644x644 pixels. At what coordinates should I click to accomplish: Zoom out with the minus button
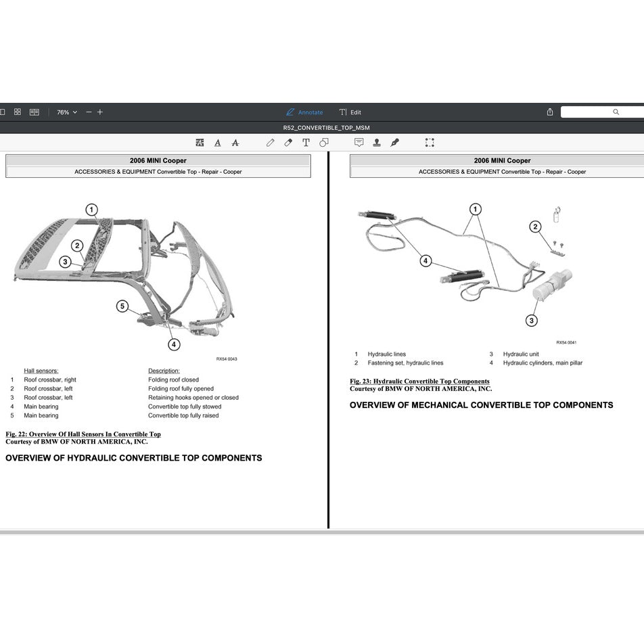pyautogui.click(x=88, y=112)
